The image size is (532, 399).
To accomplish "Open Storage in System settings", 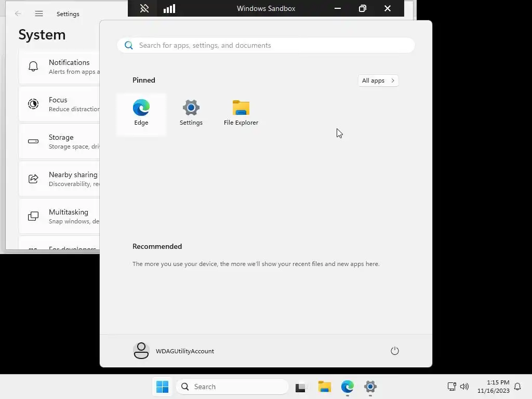I will 59,141.
